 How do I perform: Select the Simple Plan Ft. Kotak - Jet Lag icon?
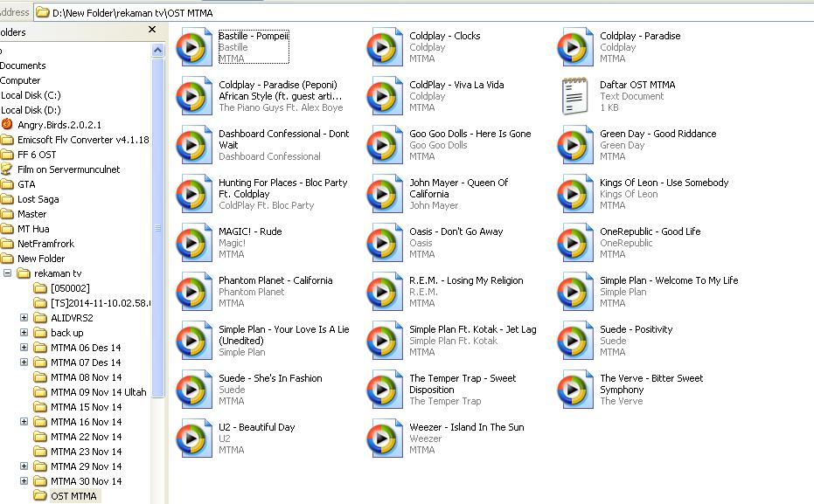(x=384, y=341)
